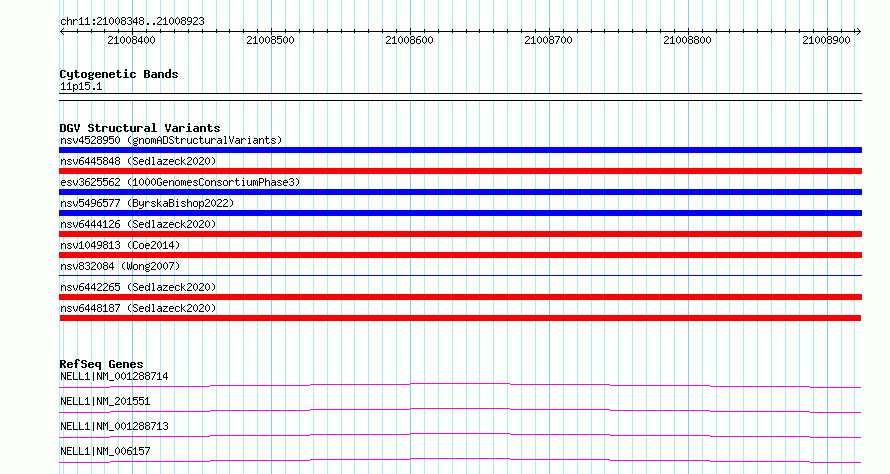890x474 pixels.
Task: Click the left arrow of the ruler
Action: 62,31
